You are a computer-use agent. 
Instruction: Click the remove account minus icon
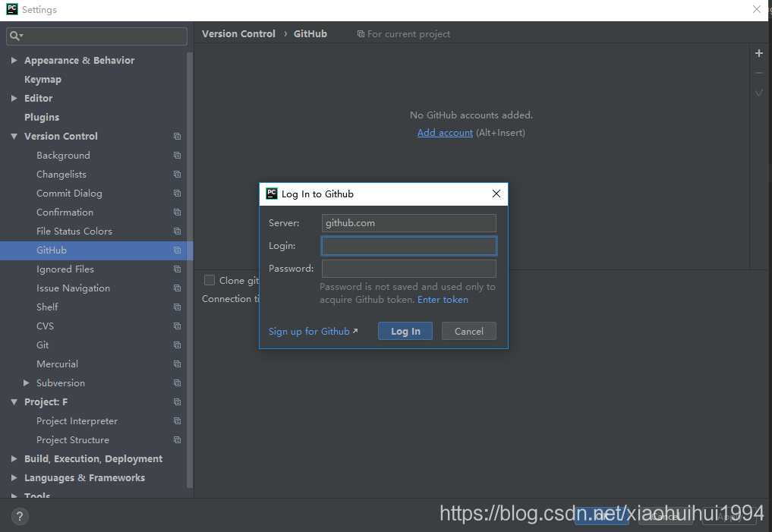[x=758, y=73]
